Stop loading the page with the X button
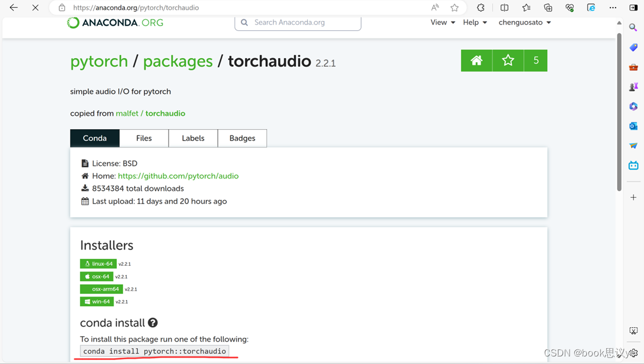The width and height of the screenshot is (644, 364). pos(35,8)
